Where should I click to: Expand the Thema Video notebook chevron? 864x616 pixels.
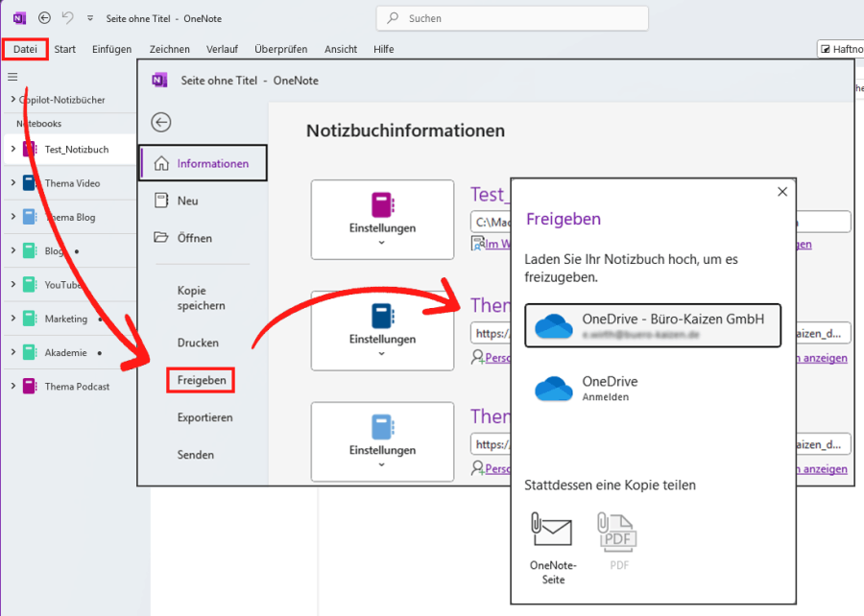click(12, 182)
